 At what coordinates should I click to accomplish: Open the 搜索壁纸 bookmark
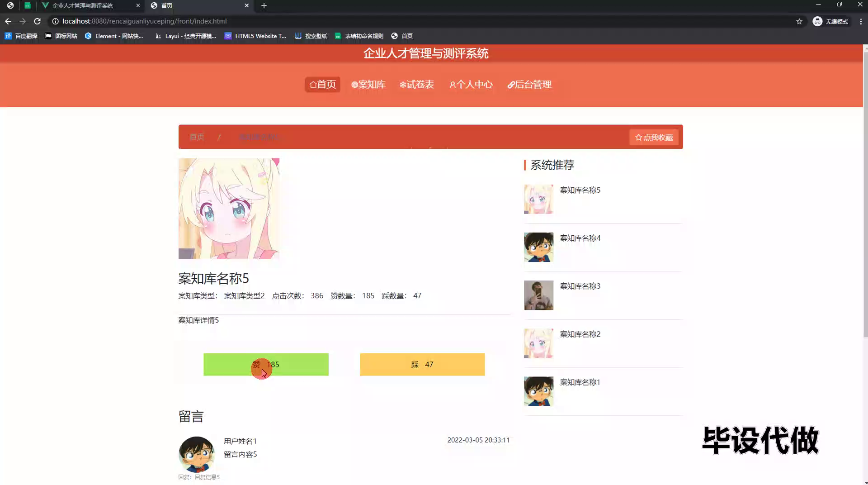[311, 36]
